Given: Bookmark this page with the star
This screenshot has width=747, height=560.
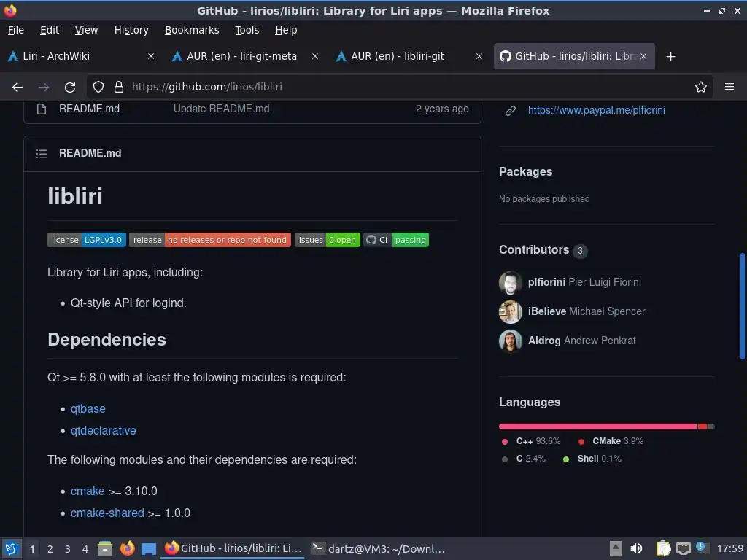Looking at the screenshot, I should [701, 87].
